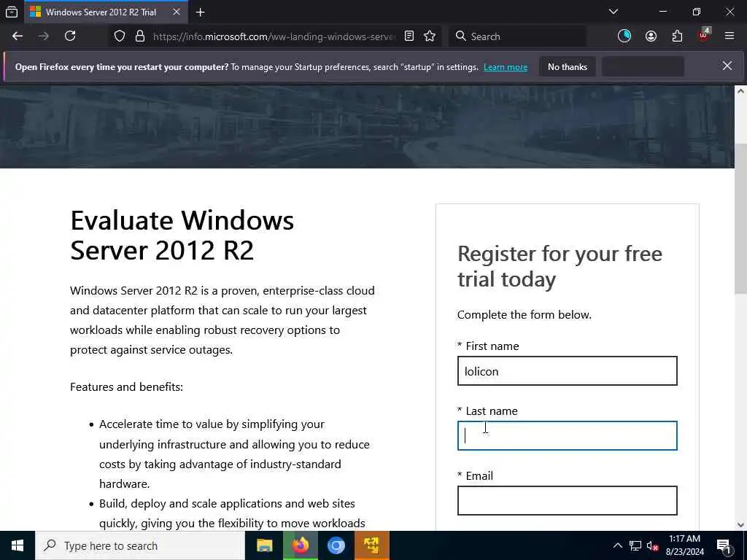
Task: Open the Firefox hamburger application menu
Action: [729, 36]
